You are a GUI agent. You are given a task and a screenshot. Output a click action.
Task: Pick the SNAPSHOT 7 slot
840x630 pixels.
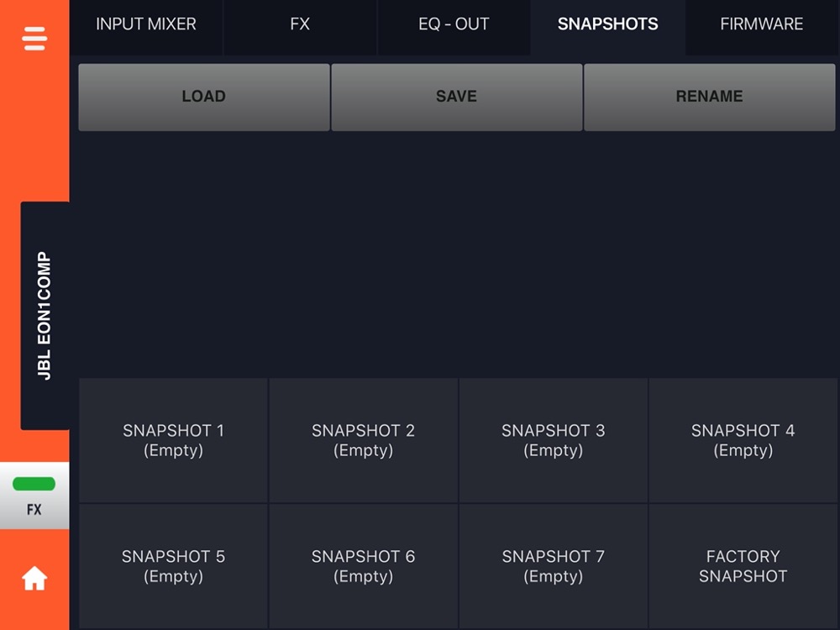(553, 566)
